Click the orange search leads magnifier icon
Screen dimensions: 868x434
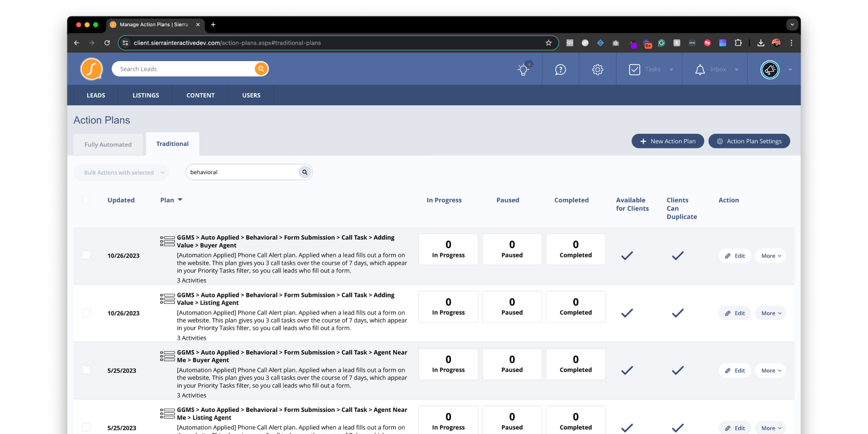[261, 69]
